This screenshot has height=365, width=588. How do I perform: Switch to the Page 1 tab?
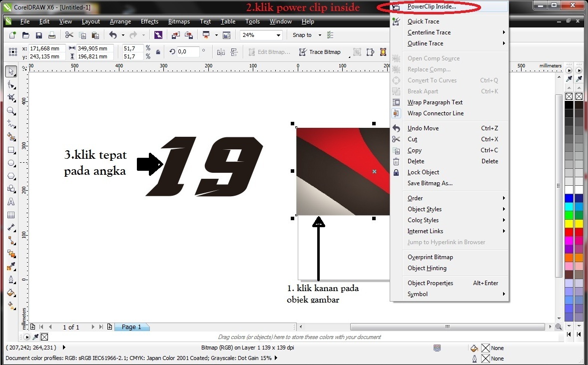coord(132,327)
